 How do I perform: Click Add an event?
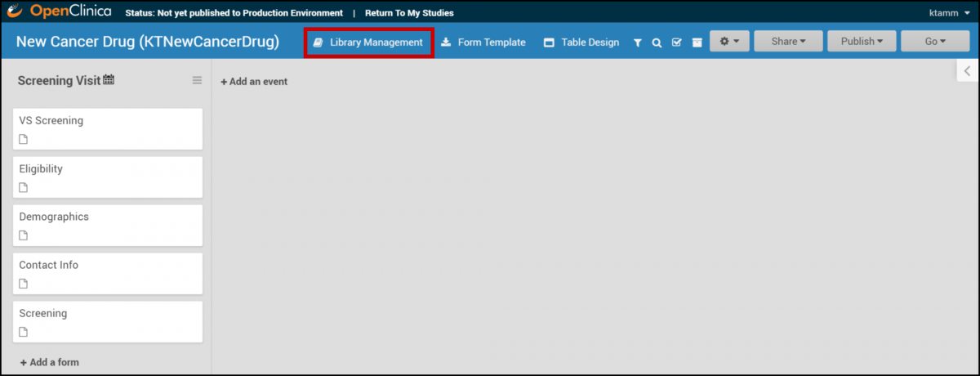coord(254,82)
